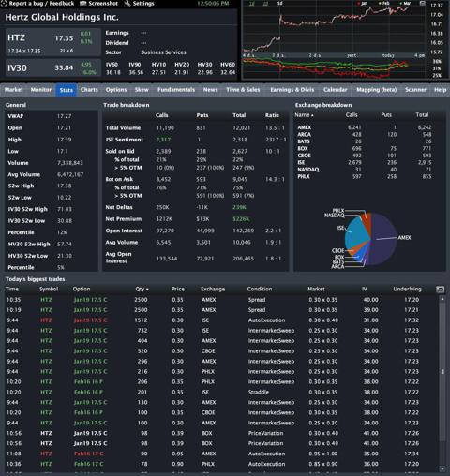Click the Straddle trade at 10:20
450x476 pixels.
coord(220,392)
